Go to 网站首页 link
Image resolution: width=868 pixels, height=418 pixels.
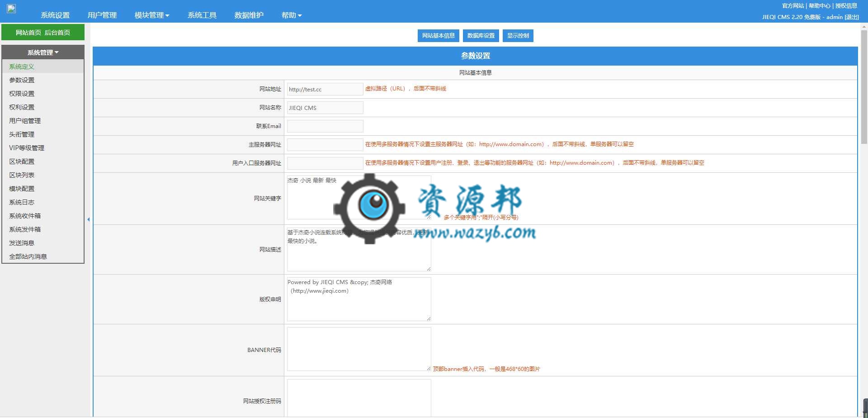point(28,33)
